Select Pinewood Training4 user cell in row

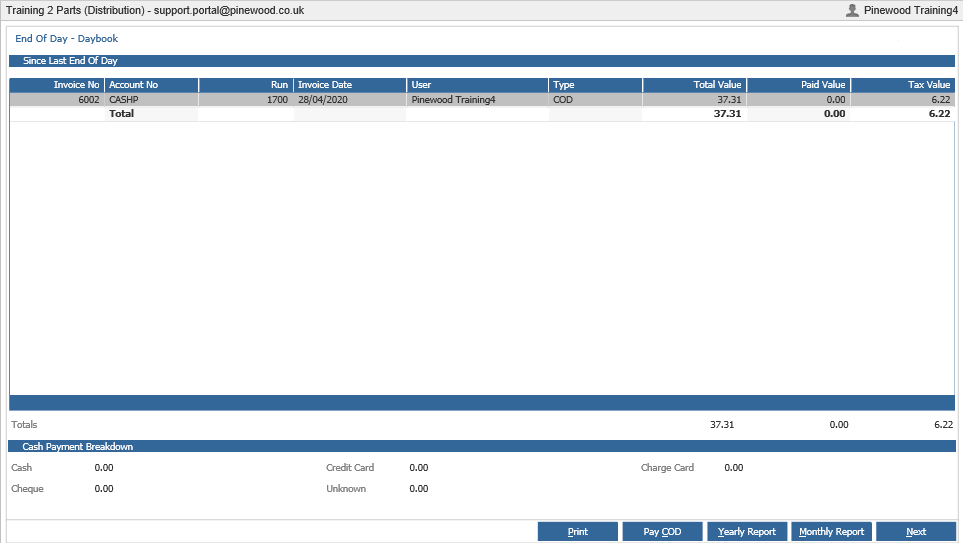tap(478, 100)
